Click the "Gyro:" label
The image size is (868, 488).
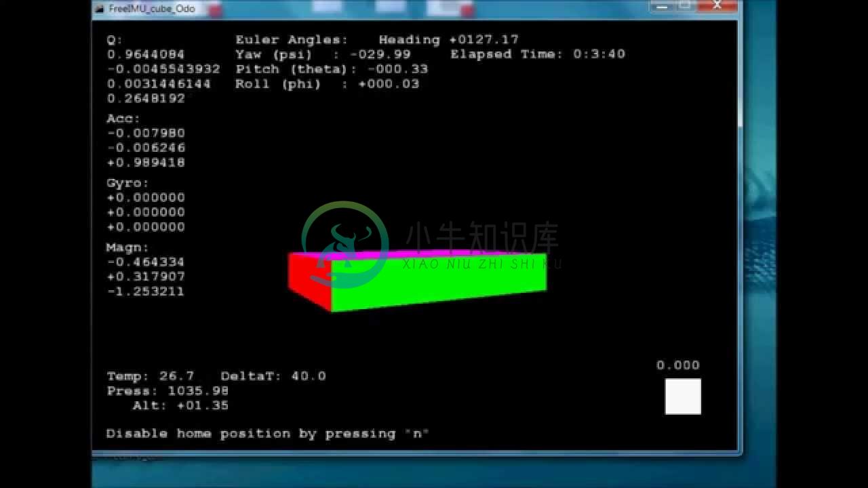point(127,183)
